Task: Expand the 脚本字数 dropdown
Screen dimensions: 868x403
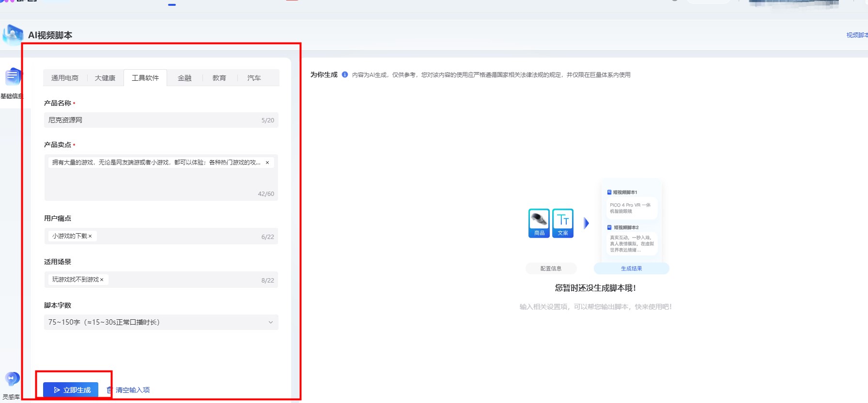Action: pyautogui.click(x=270, y=322)
